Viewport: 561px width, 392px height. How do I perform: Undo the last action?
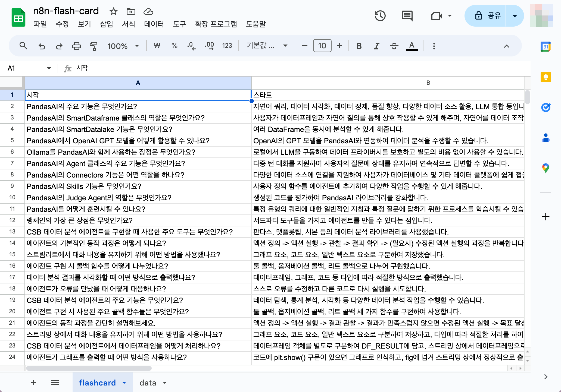click(42, 46)
